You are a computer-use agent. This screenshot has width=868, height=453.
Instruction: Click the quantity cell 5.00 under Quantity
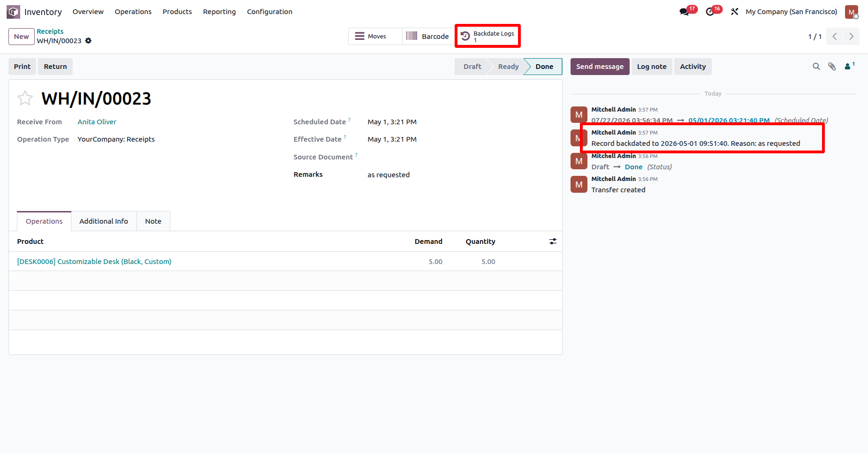tap(488, 262)
